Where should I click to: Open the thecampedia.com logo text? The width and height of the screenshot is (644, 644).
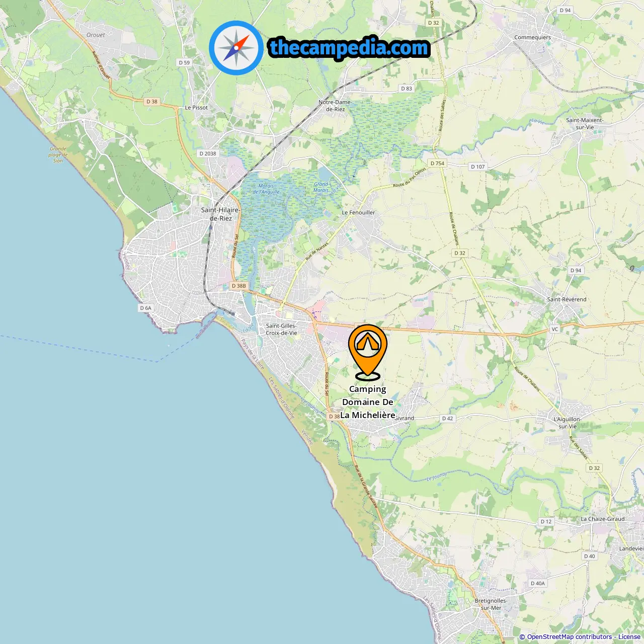coord(349,48)
